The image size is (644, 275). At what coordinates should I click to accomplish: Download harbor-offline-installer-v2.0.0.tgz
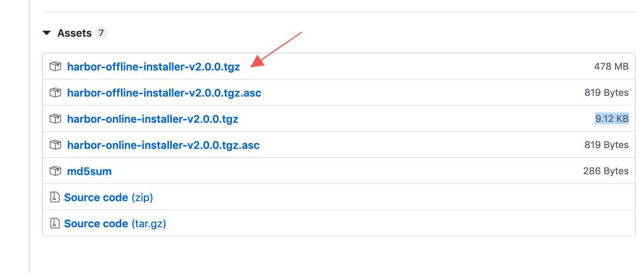(154, 67)
